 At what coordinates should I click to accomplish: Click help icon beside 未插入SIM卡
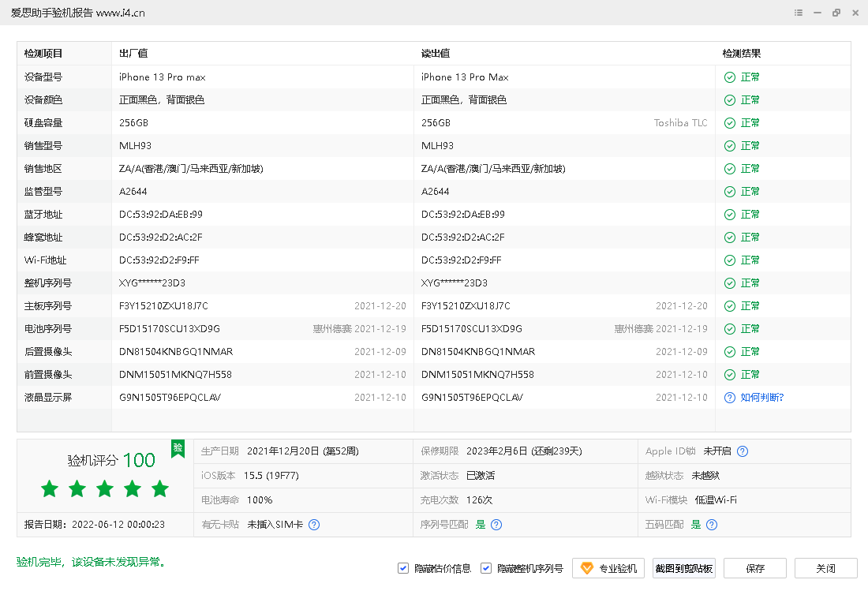coord(314,525)
